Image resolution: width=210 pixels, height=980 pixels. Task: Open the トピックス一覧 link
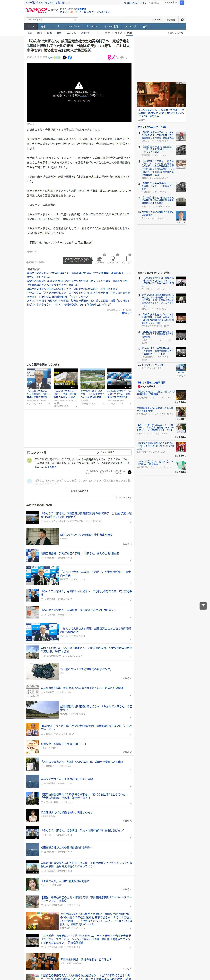click(x=175, y=33)
